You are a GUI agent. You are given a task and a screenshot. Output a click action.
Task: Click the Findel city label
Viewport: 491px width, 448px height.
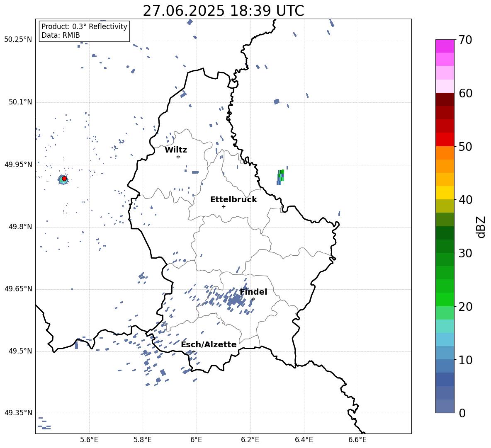pos(253,292)
